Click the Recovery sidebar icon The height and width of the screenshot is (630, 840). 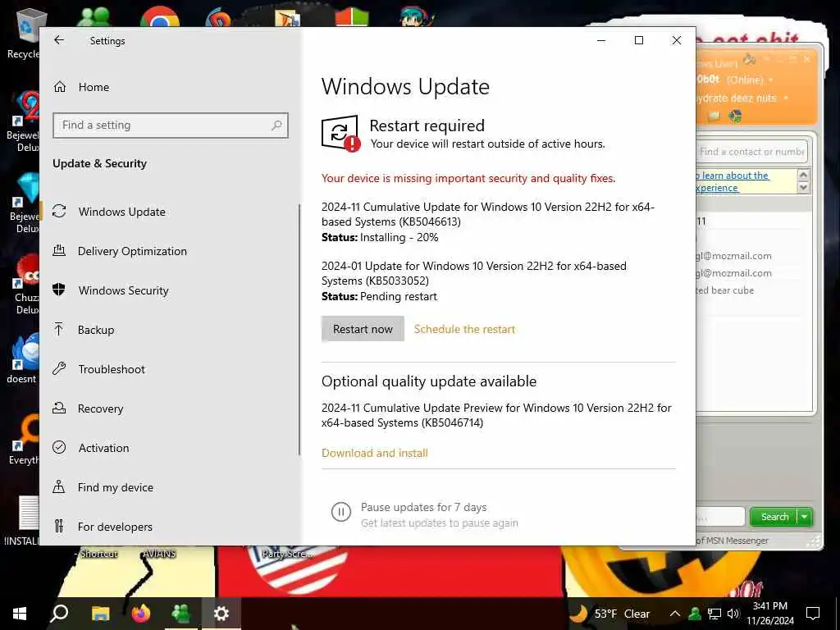point(59,408)
